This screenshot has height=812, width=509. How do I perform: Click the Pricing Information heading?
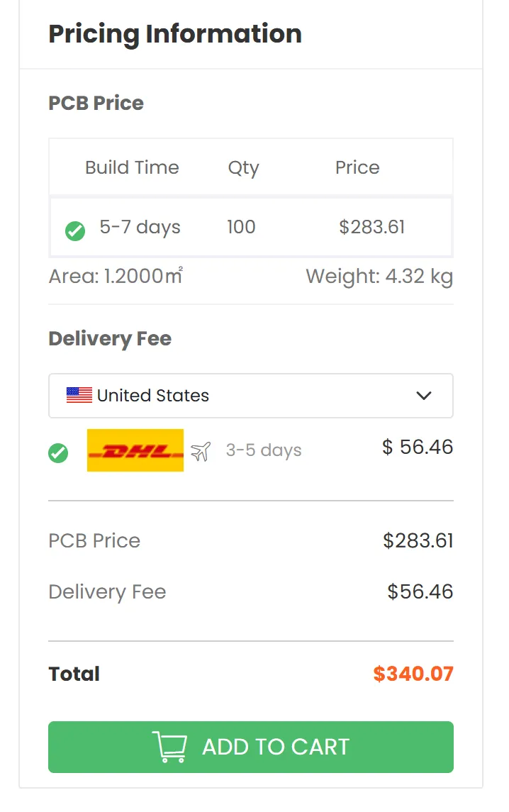(175, 33)
